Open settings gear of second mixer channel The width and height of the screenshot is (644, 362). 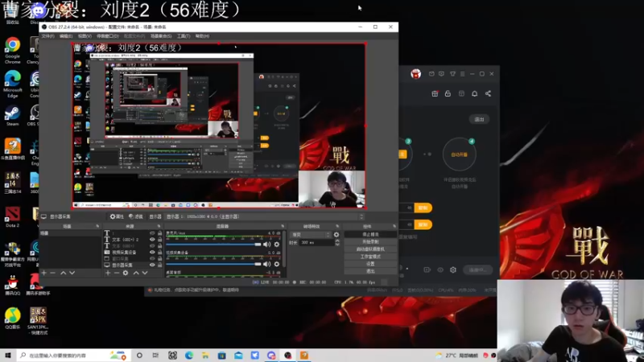click(x=277, y=264)
